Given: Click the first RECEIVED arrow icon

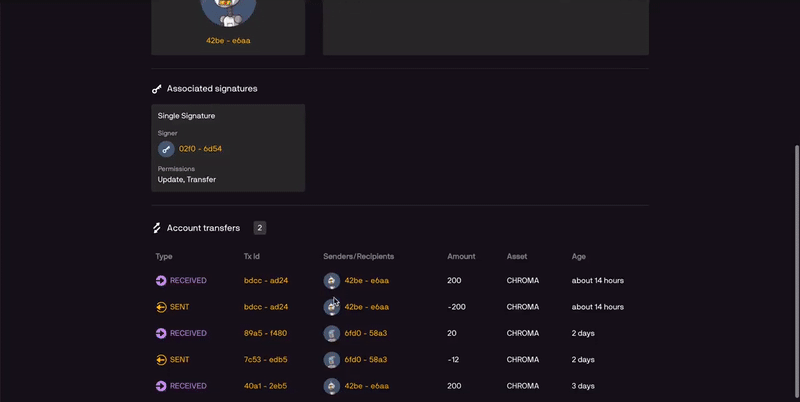Looking at the screenshot, I should click(x=161, y=281).
